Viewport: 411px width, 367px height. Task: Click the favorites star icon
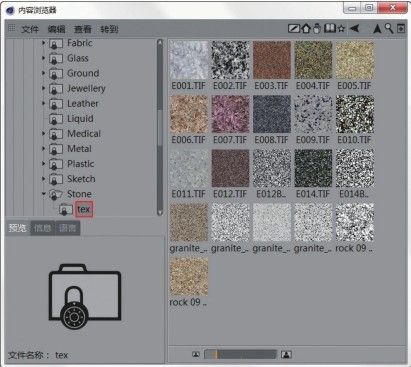coord(341,29)
